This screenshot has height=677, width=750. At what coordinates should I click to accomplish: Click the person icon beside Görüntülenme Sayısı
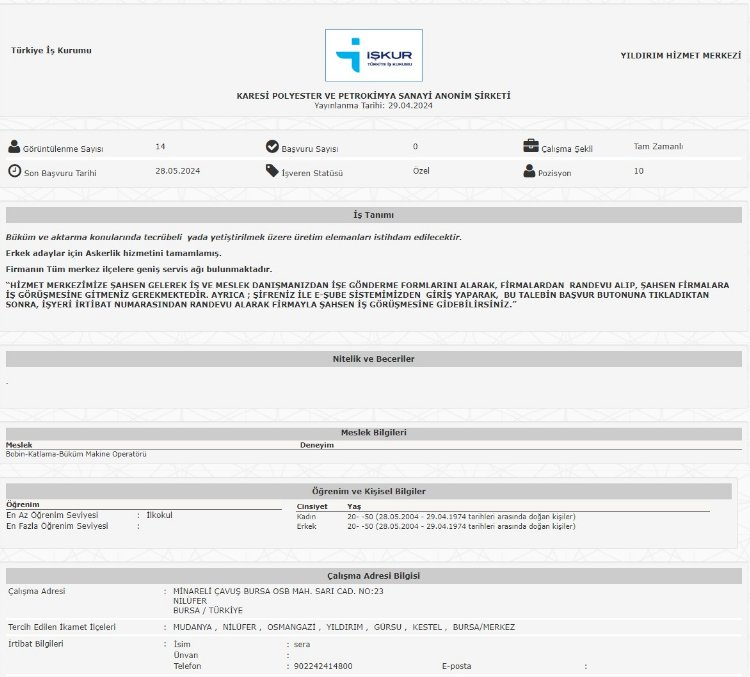point(14,147)
